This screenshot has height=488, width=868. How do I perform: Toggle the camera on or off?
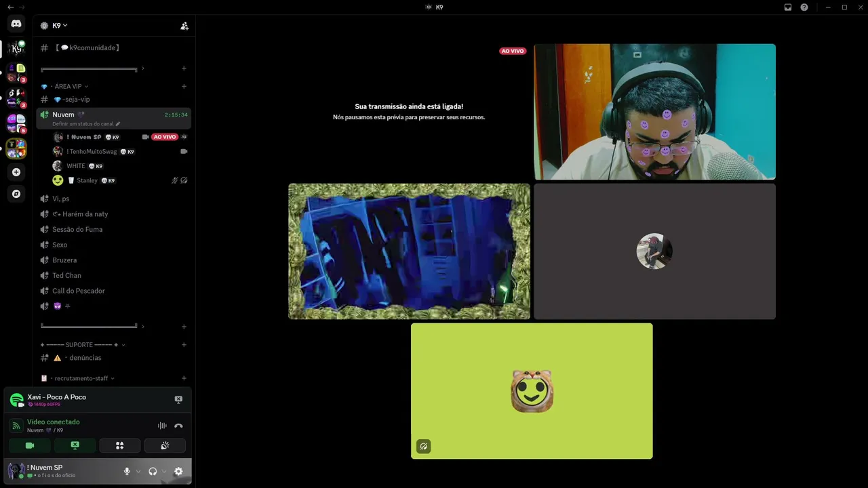(x=30, y=445)
